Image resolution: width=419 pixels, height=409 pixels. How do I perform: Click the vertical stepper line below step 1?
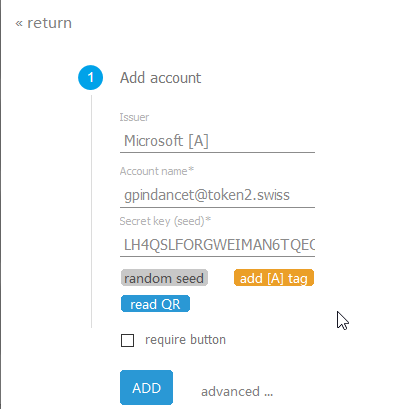(x=91, y=212)
